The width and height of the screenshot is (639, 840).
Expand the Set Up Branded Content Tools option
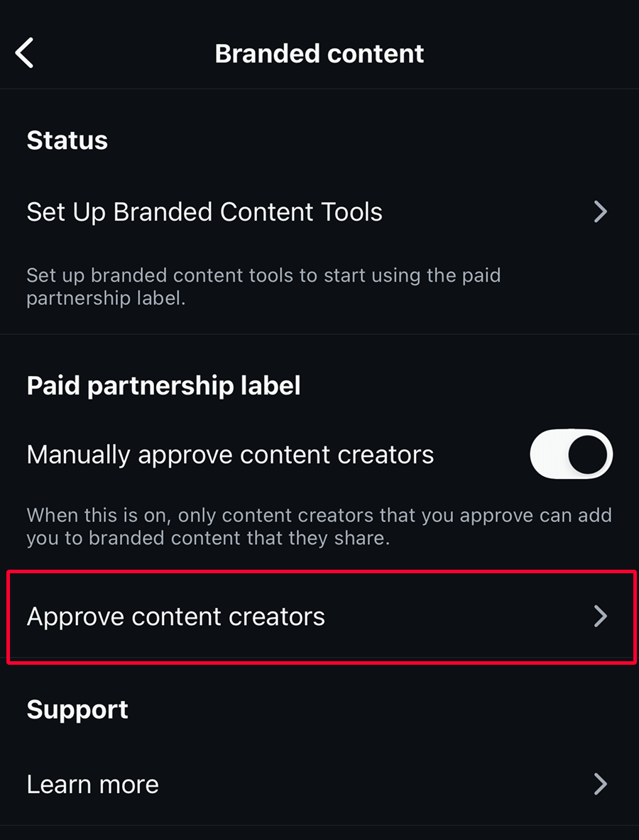point(204,211)
